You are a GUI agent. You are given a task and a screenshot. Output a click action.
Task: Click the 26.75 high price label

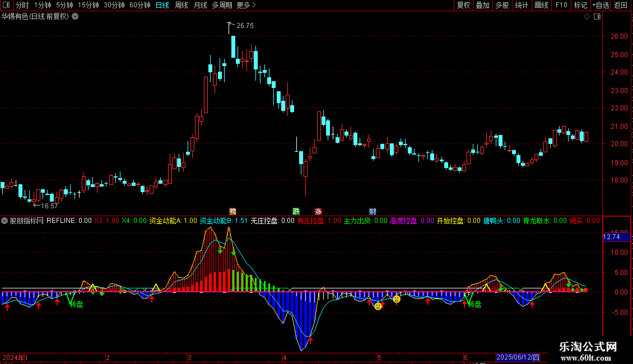(x=245, y=26)
